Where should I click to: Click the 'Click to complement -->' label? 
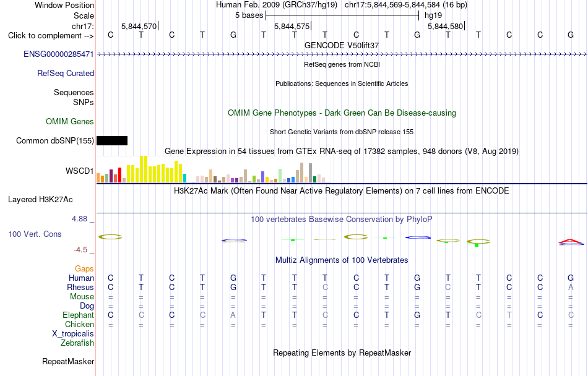point(51,36)
